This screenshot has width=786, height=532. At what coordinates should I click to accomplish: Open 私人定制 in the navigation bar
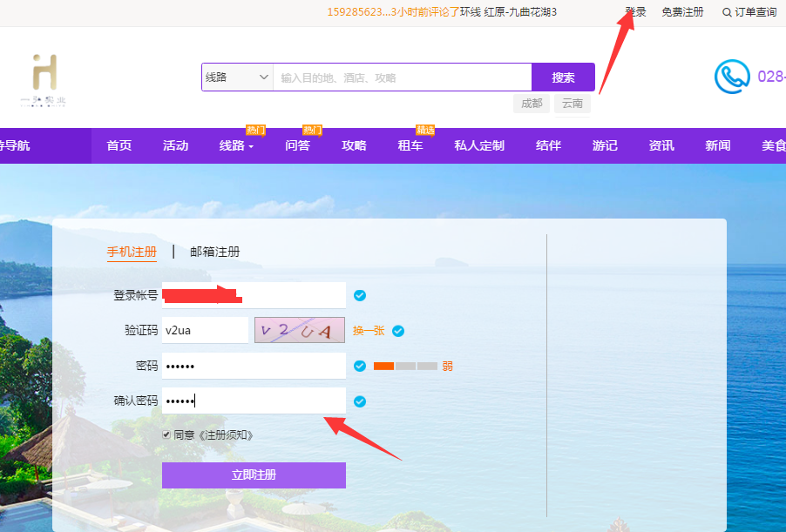pos(478,145)
